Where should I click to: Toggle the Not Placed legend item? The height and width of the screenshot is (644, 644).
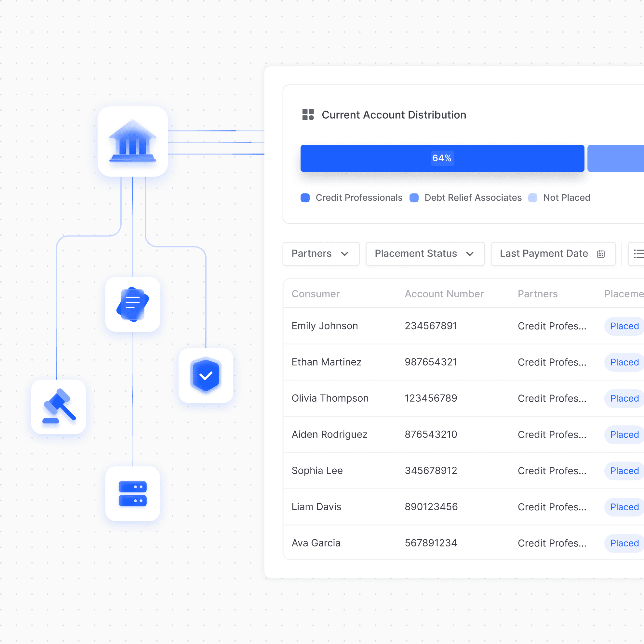pos(566,198)
